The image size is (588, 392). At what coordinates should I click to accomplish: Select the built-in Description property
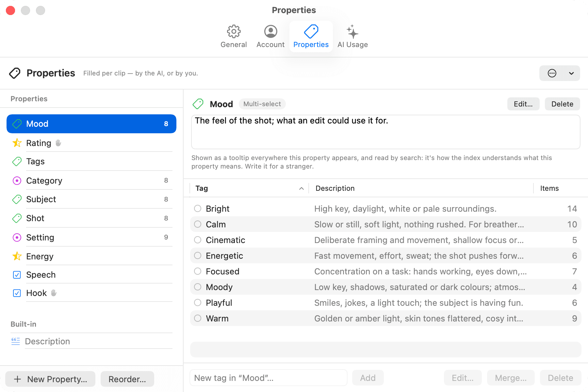click(x=91, y=341)
